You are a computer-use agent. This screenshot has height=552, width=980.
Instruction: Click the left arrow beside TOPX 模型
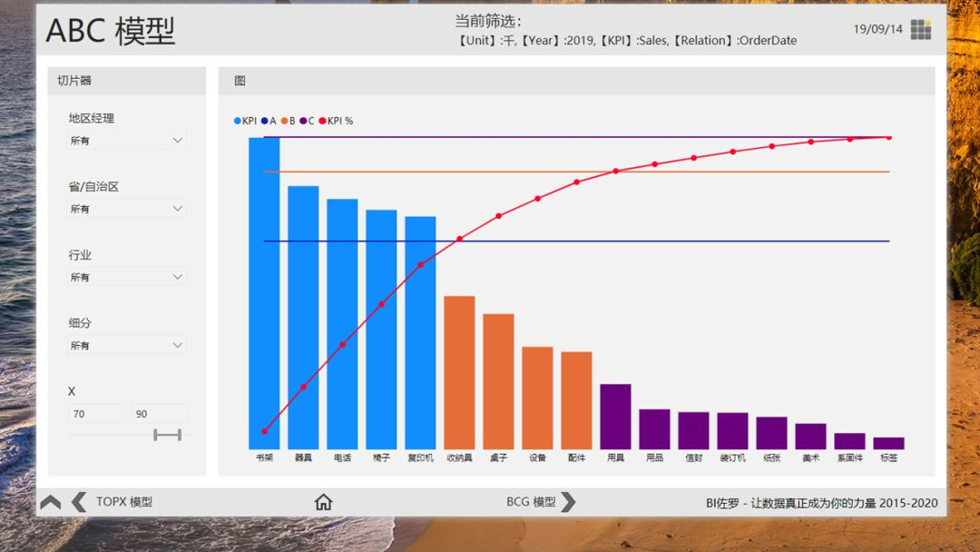pos(79,502)
